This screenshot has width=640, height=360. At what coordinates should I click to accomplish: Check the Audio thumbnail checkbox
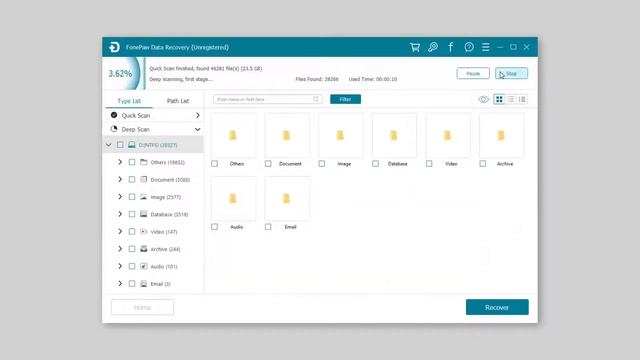(x=214, y=227)
